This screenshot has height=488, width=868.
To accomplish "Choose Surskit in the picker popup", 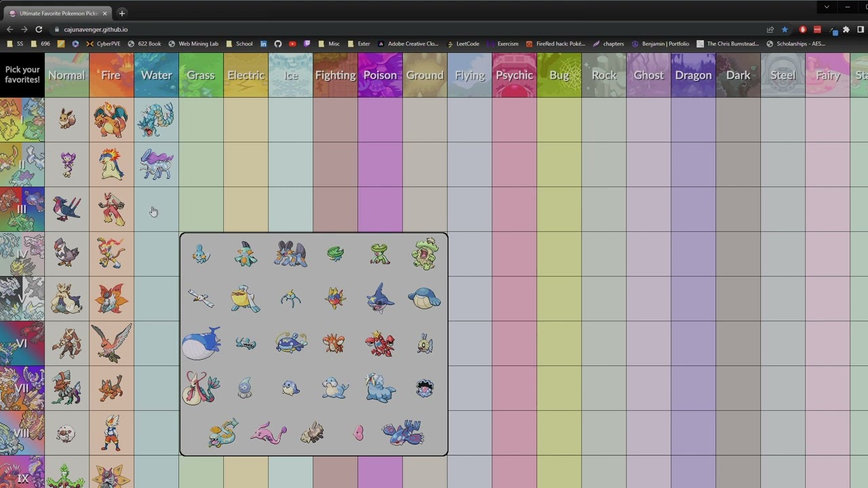I will coord(290,298).
